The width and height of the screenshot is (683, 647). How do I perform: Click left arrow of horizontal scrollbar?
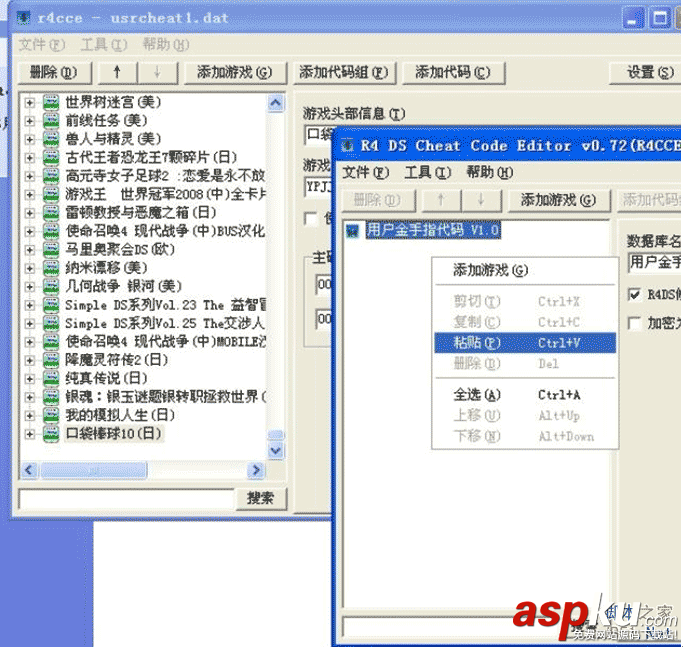tap(29, 470)
